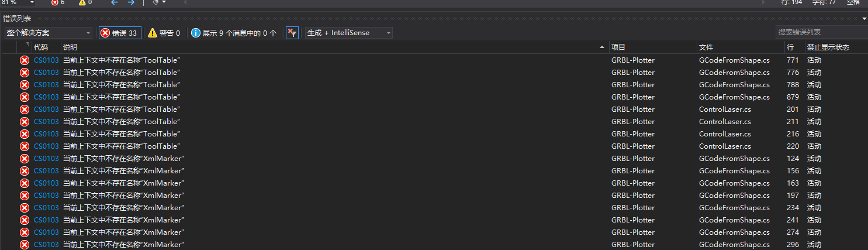The height and width of the screenshot is (250, 868).
Task: Open the 生成 + IntelliSense source dropdown
Action: [348, 33]
